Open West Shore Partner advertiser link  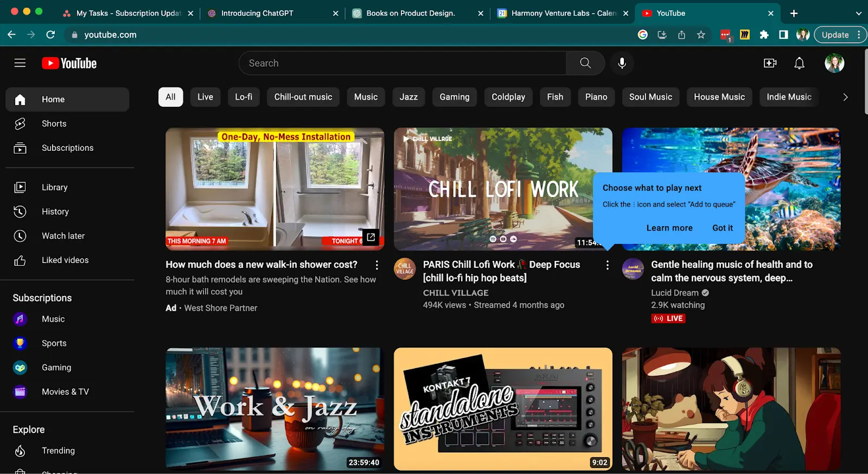(221, 308)
